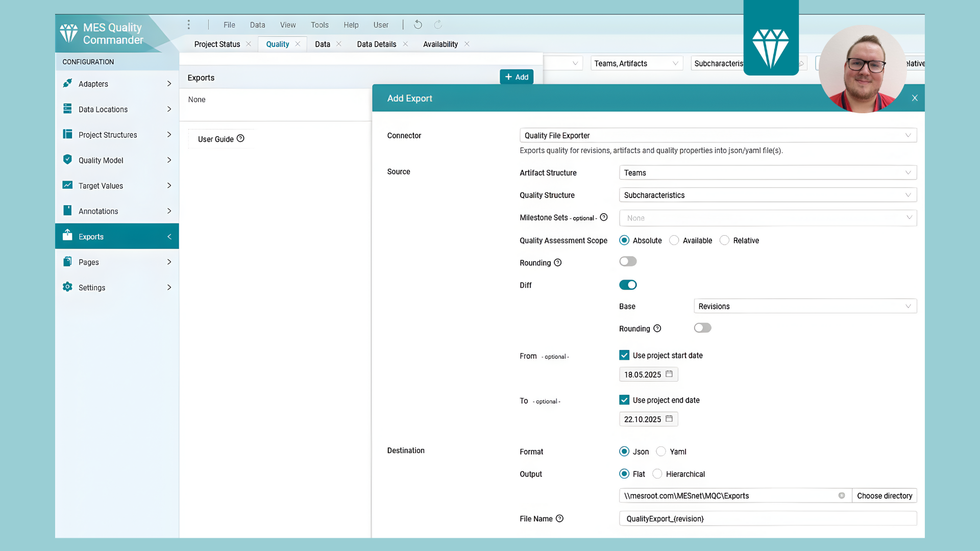Click the File Name help icon
The width and height of the screenshot is (980, 551).
559,518
